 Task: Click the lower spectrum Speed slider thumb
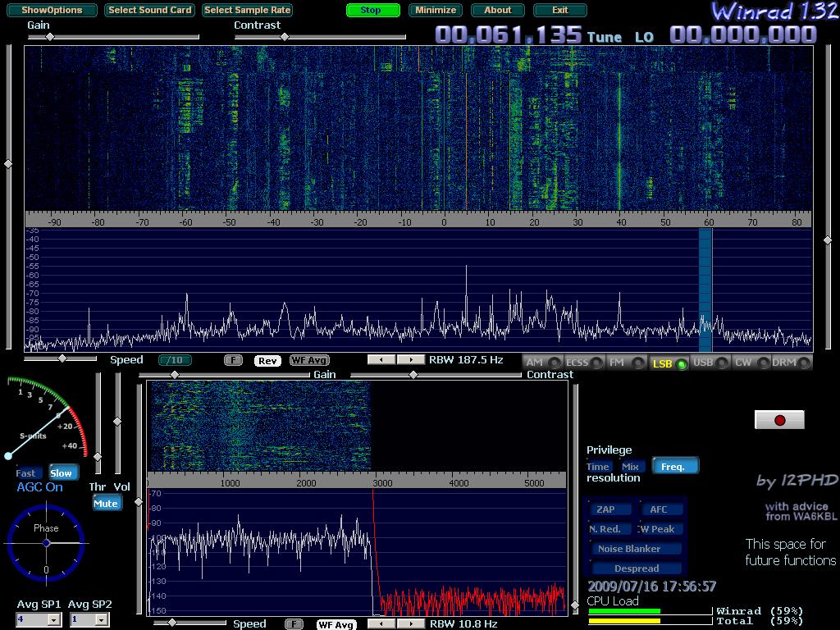[172, 623]
